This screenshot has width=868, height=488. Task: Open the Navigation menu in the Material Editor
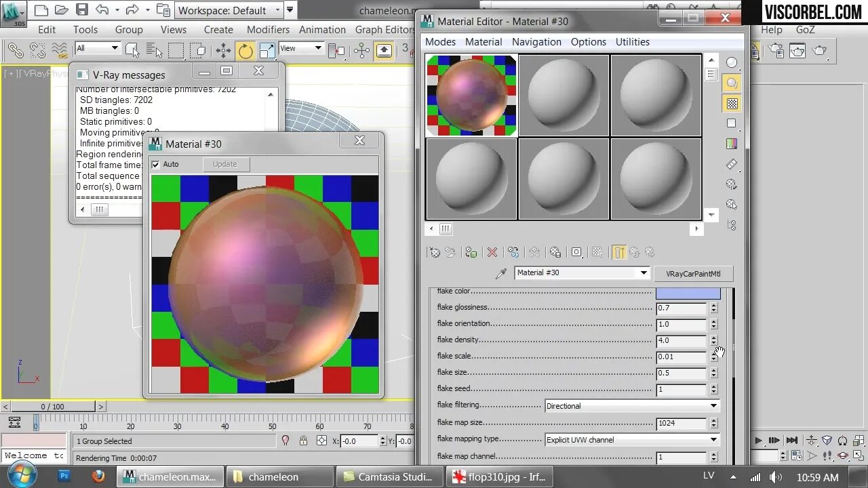coord(536,42)
